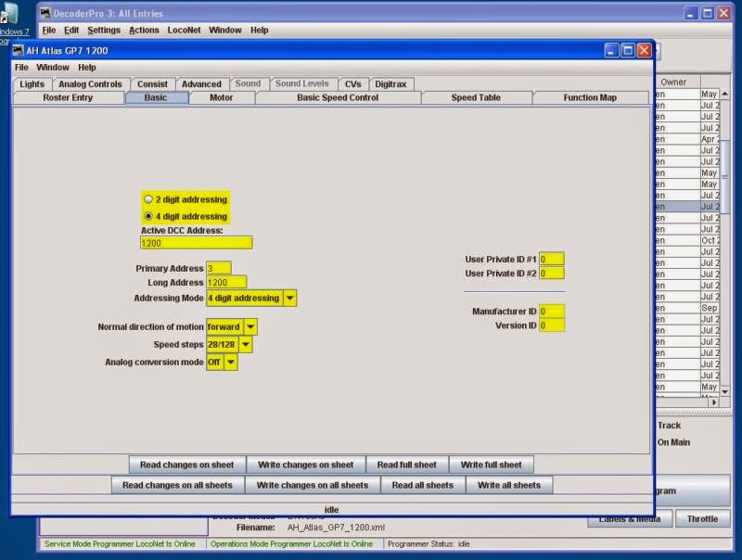
Task: Minimize DecoderPro 3 window
Action: click(x=691, y=13)
